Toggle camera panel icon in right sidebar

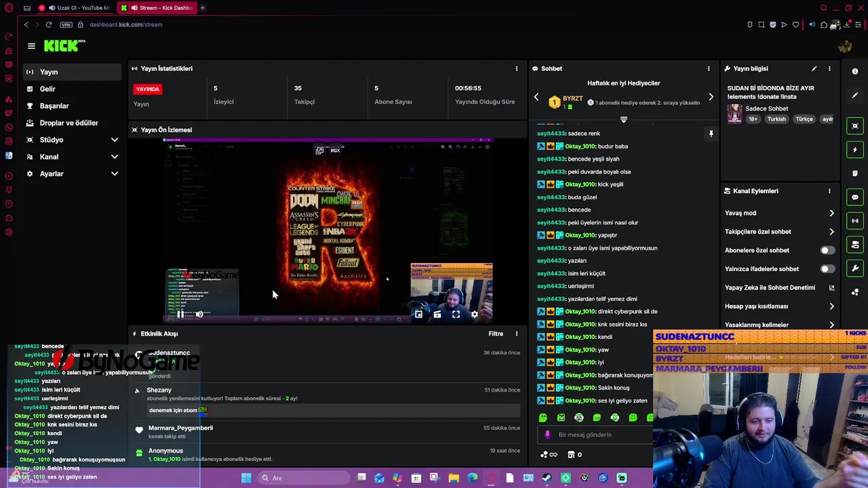coord(855,245)
